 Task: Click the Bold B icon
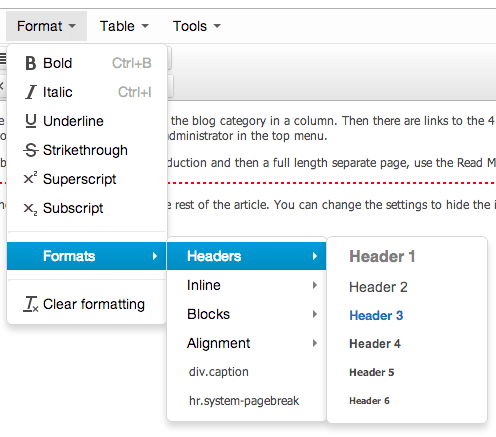31,63
